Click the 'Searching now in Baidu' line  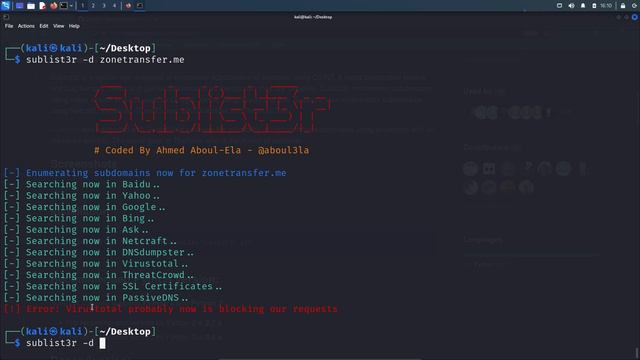(82, 184)
